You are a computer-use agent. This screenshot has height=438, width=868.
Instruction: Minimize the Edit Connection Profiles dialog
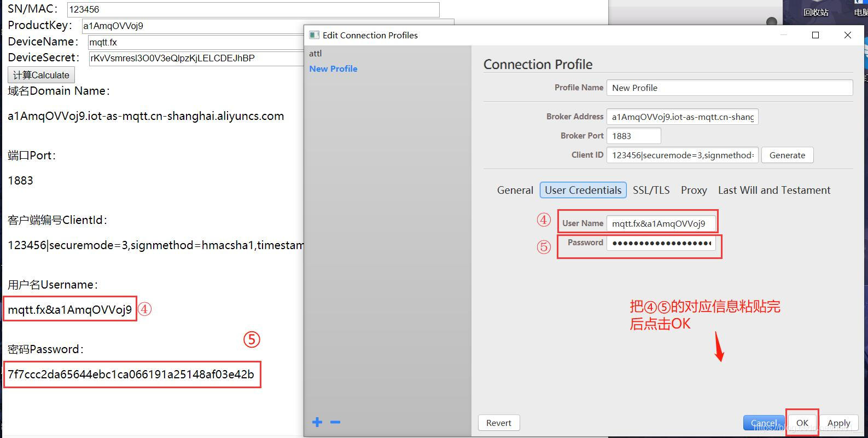pos(783,35)
